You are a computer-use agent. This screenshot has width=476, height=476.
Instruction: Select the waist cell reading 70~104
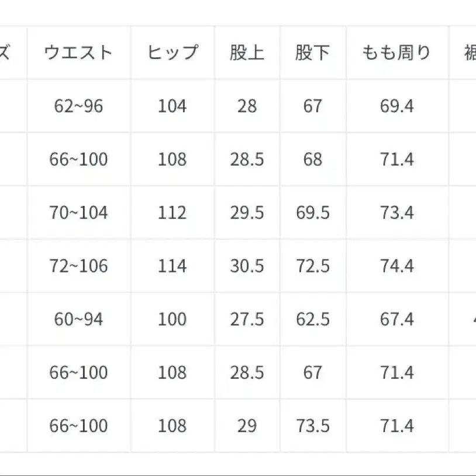(78, 212)
